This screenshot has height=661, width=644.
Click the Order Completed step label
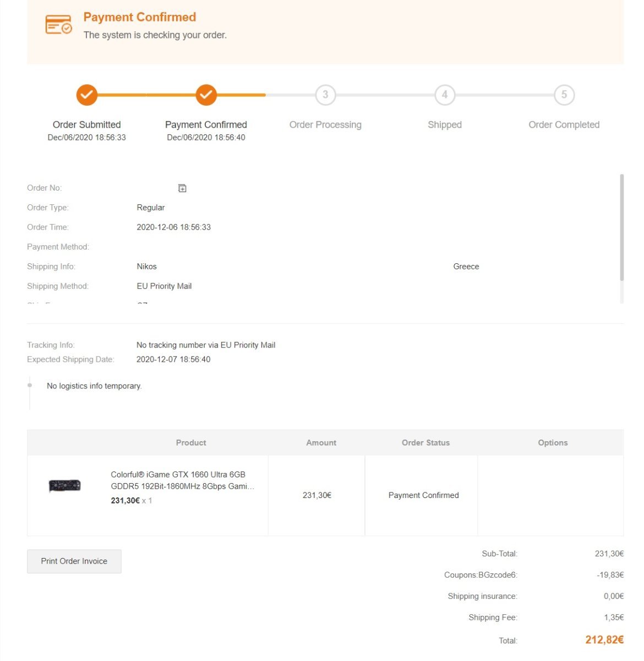pyautogui.click(x=564, y=125)
